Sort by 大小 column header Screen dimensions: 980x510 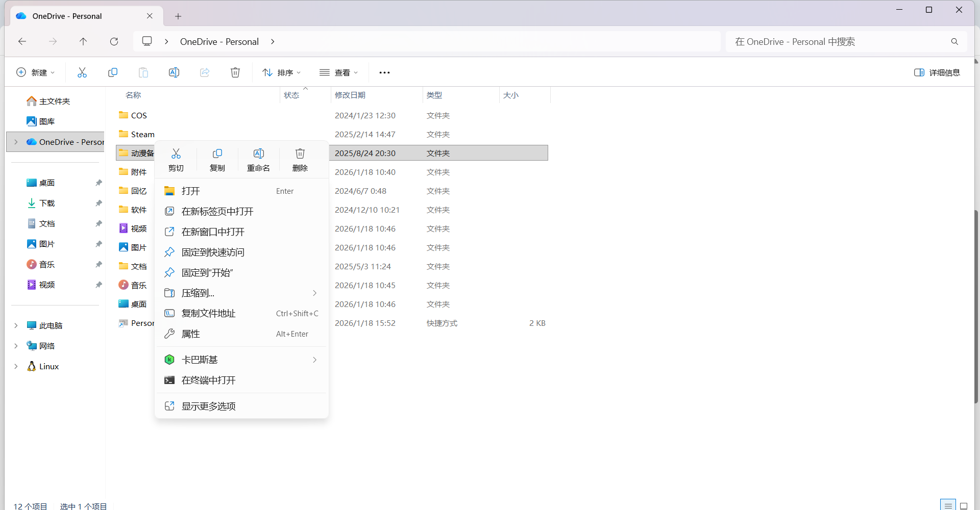(525, 95)
